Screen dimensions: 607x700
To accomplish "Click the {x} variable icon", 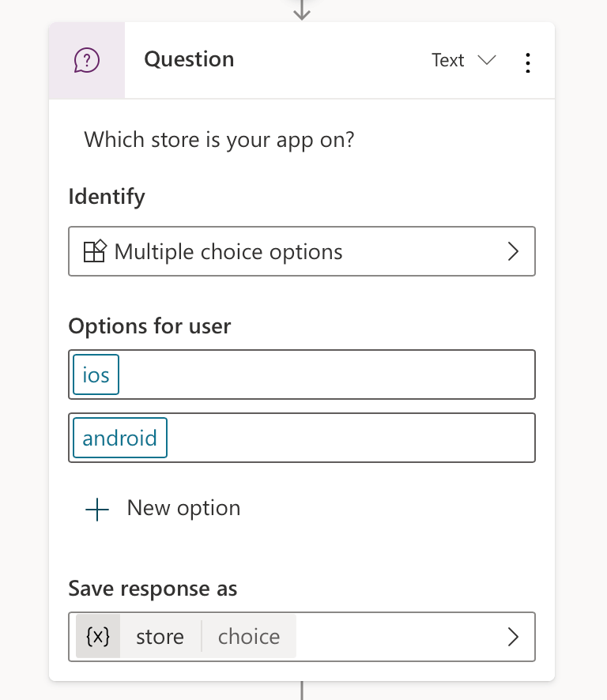I will pyautogui.click(x=98, y=637).
